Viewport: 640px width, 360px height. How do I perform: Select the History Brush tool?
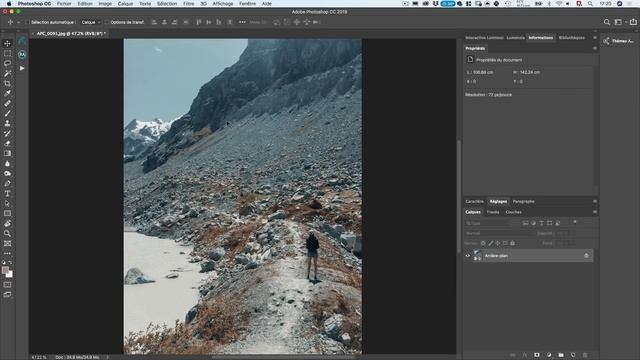pos(7,133)
